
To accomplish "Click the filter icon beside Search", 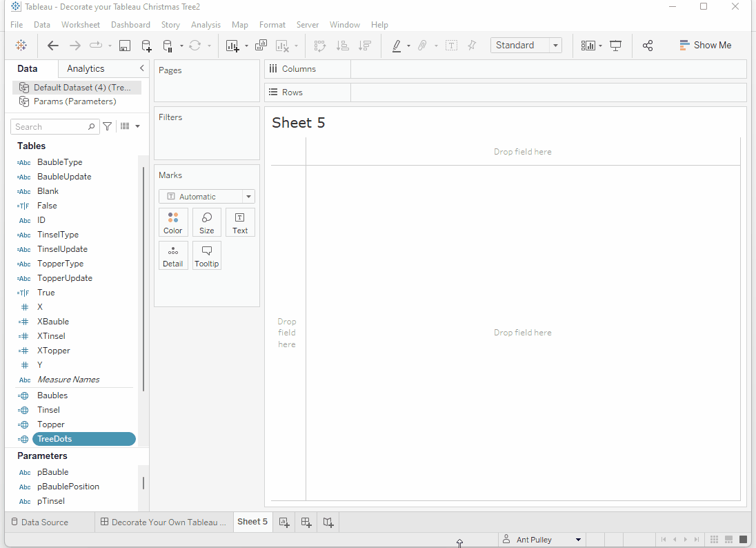I will (x=108, y=126).
